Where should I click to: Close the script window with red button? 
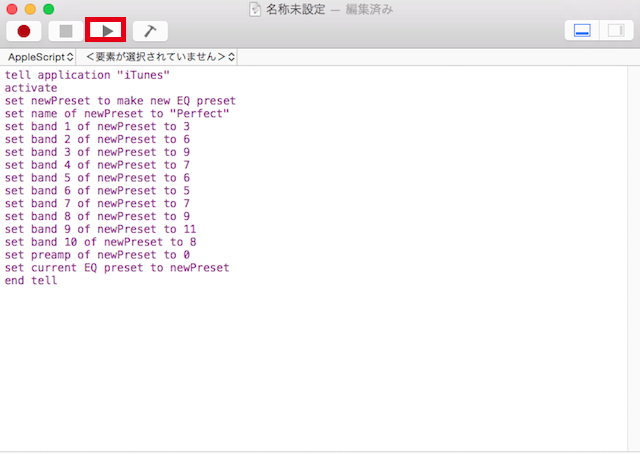point(12,9)
